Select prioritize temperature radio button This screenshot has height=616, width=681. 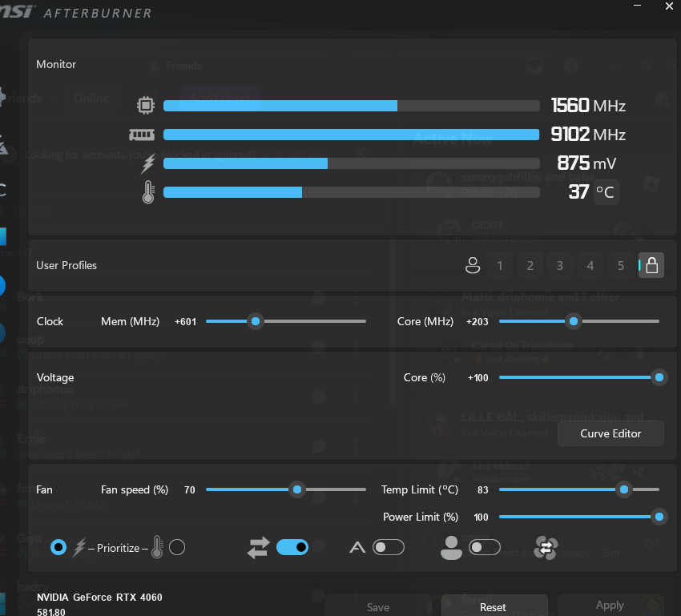tap(177, 547)
